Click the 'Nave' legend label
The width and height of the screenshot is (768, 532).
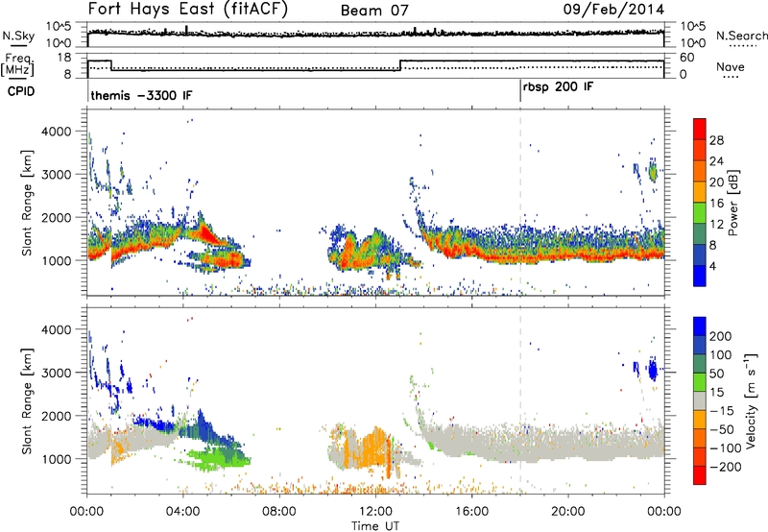[x=731, y=66]
